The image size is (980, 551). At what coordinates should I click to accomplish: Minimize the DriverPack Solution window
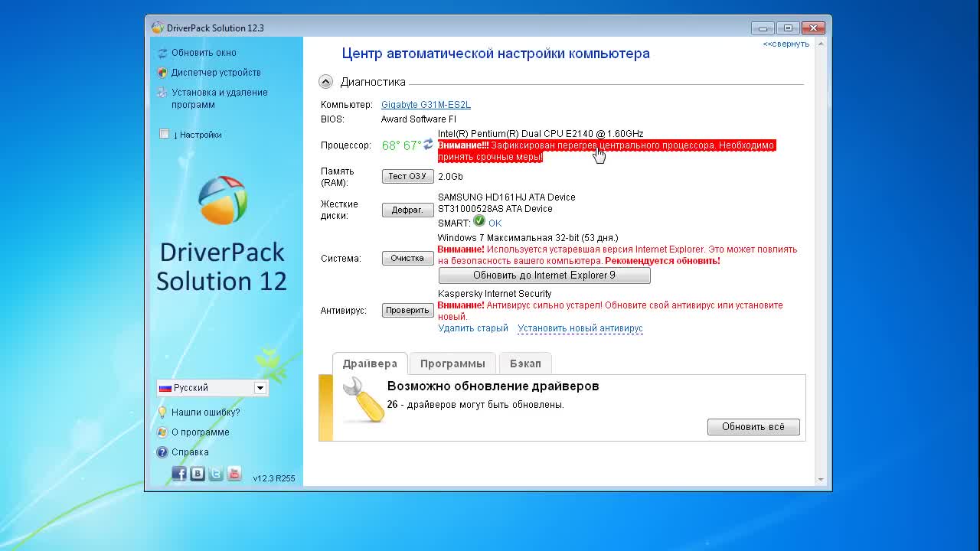tap(763, 28)
